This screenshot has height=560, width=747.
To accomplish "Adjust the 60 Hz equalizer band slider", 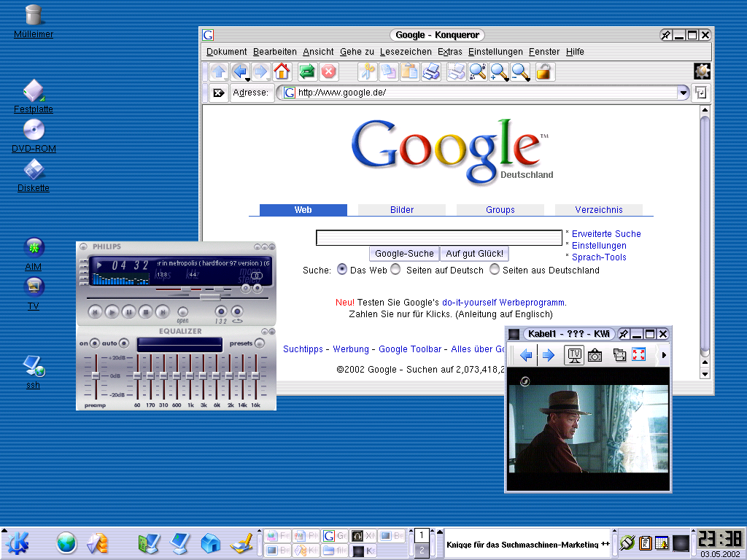I will [x=137, y=376].
